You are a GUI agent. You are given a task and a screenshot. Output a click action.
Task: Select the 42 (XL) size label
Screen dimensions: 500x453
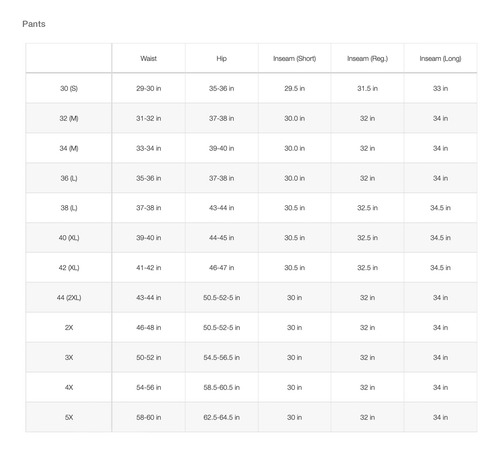(69, 268)
